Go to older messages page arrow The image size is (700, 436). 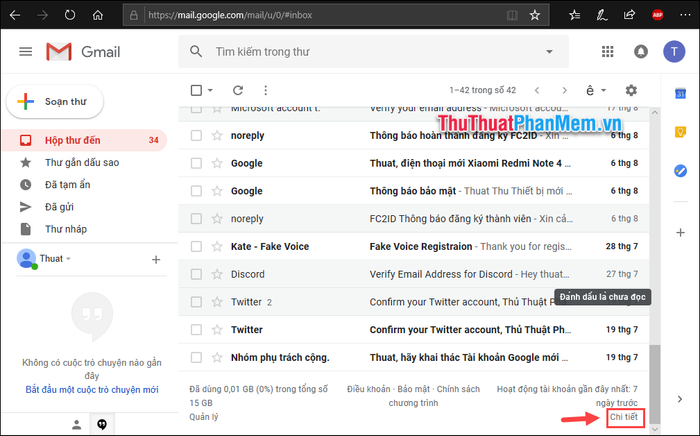coord(564,91)
